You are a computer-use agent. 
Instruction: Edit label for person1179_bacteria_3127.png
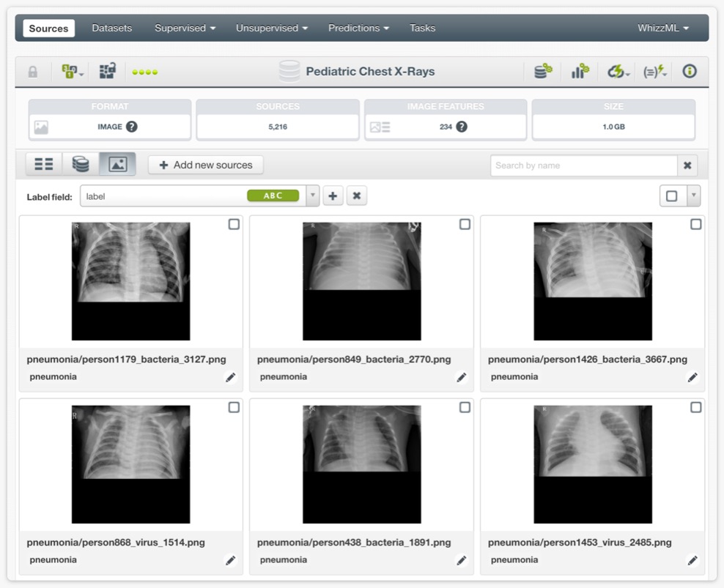pyautogui.click(x=231, y=377)
